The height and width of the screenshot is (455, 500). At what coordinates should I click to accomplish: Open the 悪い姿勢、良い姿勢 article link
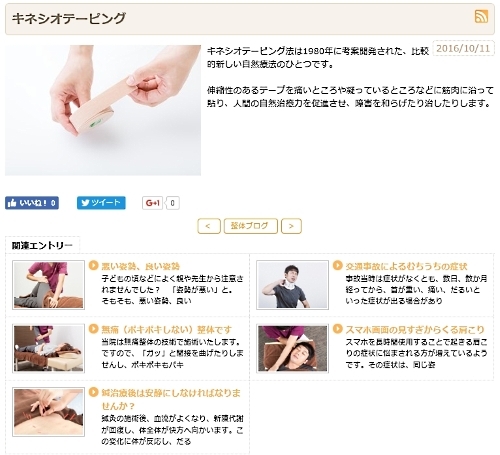(141, 266)
